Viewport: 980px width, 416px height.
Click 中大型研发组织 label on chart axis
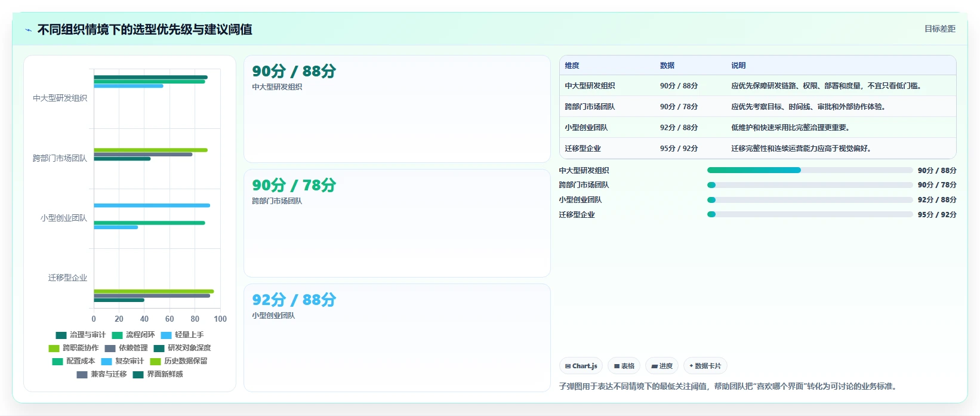click(x=60, y=98)
